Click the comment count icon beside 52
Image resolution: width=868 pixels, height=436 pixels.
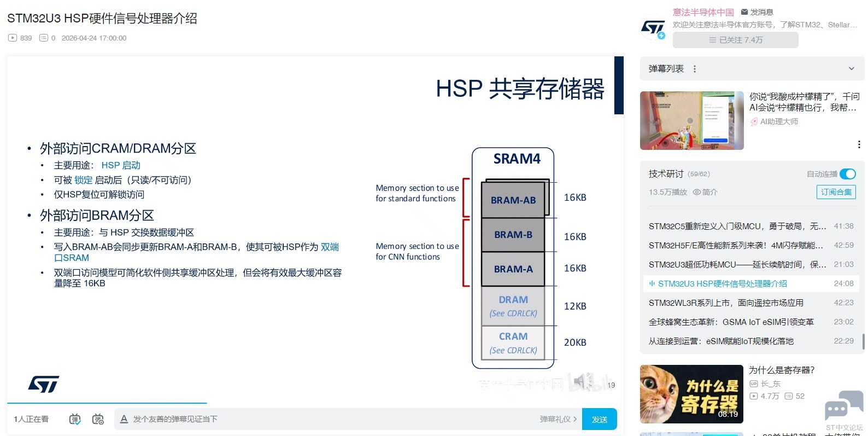(789, 396)
